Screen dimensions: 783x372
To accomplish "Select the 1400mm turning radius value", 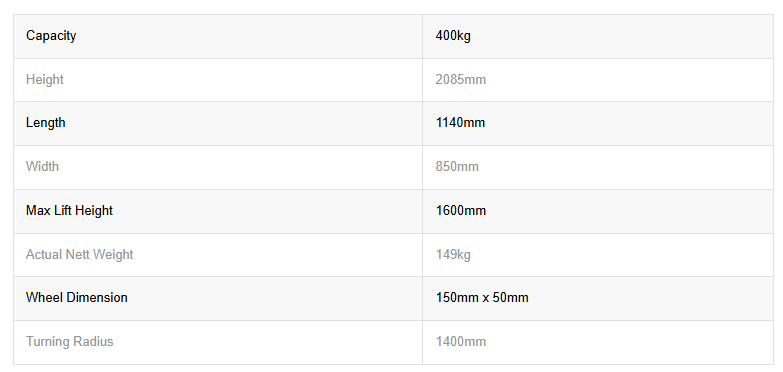I will click(460, 342).
